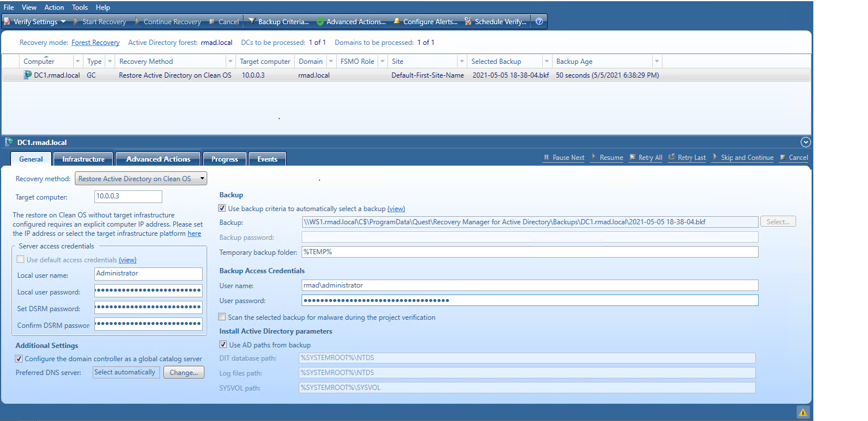Open the Forest Recovery mode link
Image resolution: width=868 pixels, height=421 pixels.
click(x=96, y=42)
